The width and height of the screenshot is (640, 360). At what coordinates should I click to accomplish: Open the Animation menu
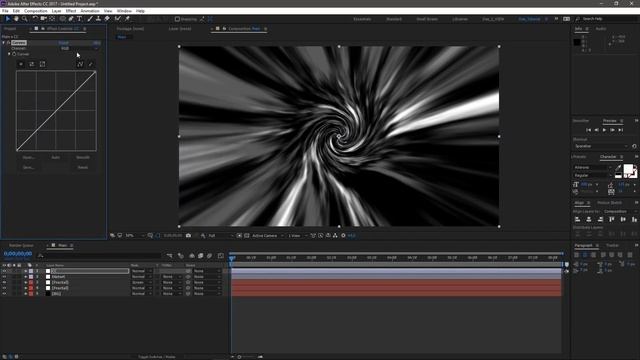coord(90,11)
